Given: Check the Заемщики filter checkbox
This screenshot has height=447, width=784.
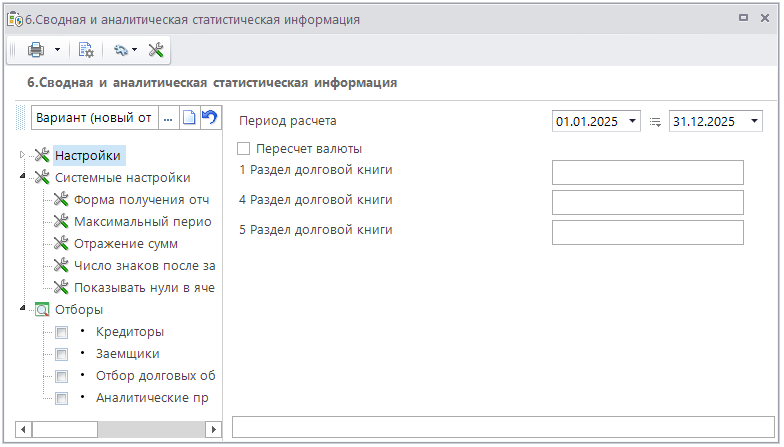Looking at the screenshot, I should [62, 354].
